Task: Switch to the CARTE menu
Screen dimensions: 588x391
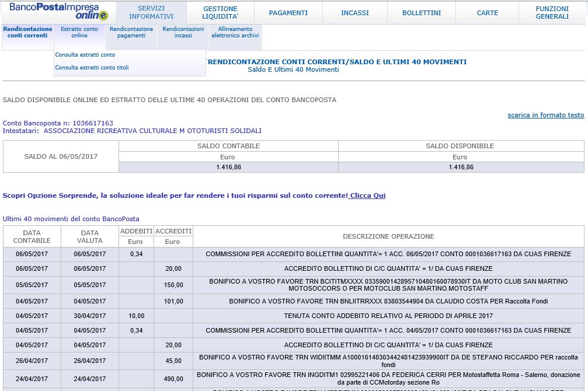Action: (x=487, y=13)
